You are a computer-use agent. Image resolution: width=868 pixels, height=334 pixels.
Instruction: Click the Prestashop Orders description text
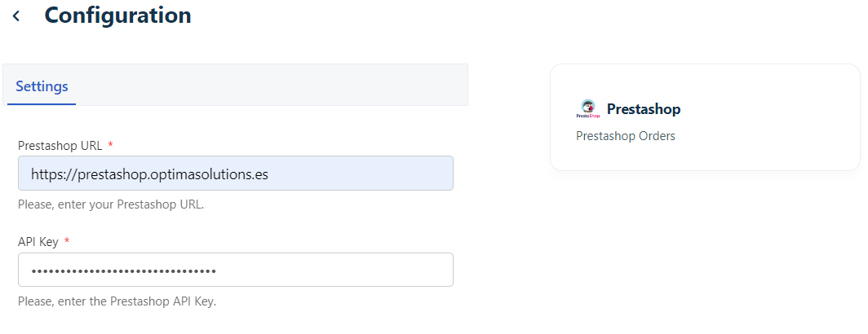[626, 136]
